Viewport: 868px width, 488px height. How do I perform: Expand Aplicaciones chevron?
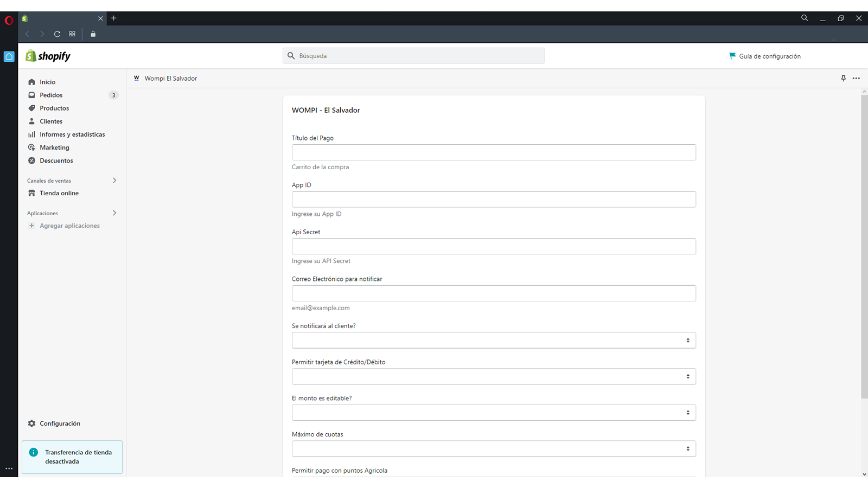[x=114, y=213]
